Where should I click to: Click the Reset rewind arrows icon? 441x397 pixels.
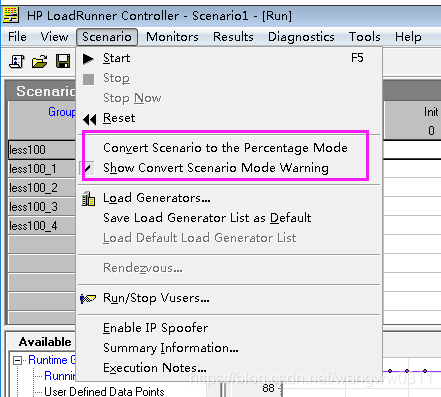(89, 119)
